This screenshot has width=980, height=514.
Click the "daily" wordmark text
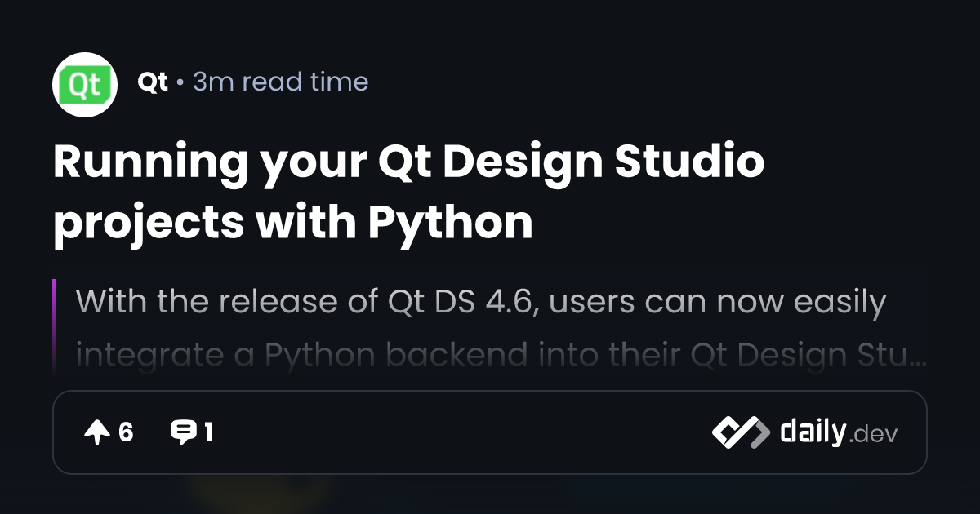pos(813,432)
